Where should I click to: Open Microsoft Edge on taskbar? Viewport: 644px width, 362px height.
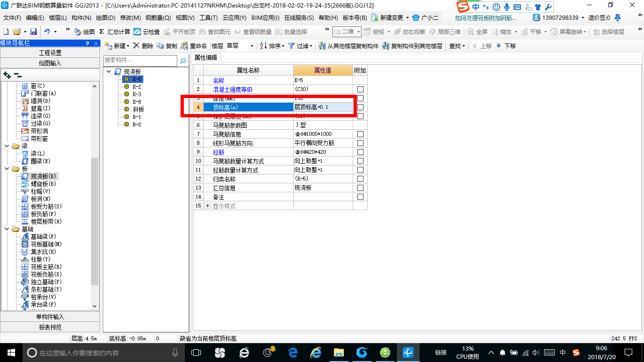tap(293, 352)
